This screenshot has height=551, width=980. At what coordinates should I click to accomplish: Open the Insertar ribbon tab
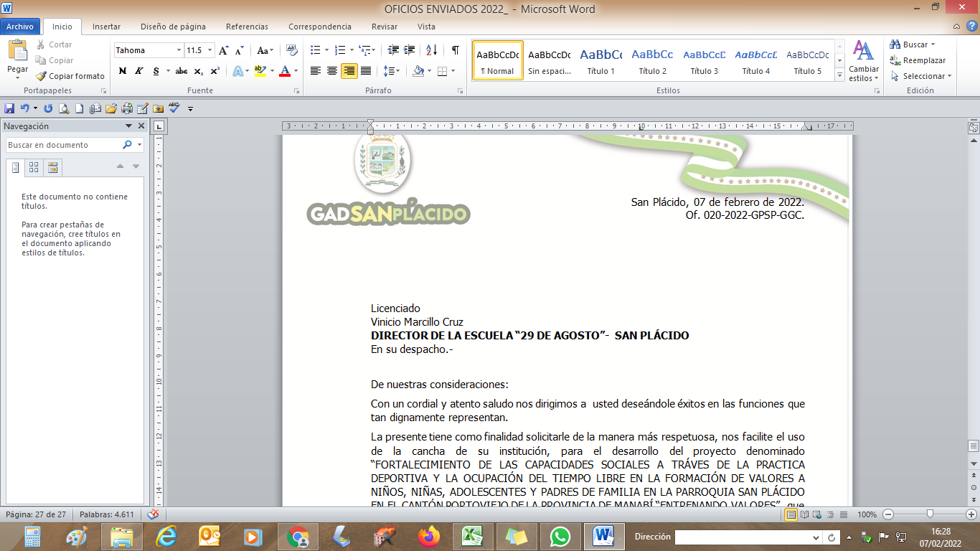tap(106, 27)
